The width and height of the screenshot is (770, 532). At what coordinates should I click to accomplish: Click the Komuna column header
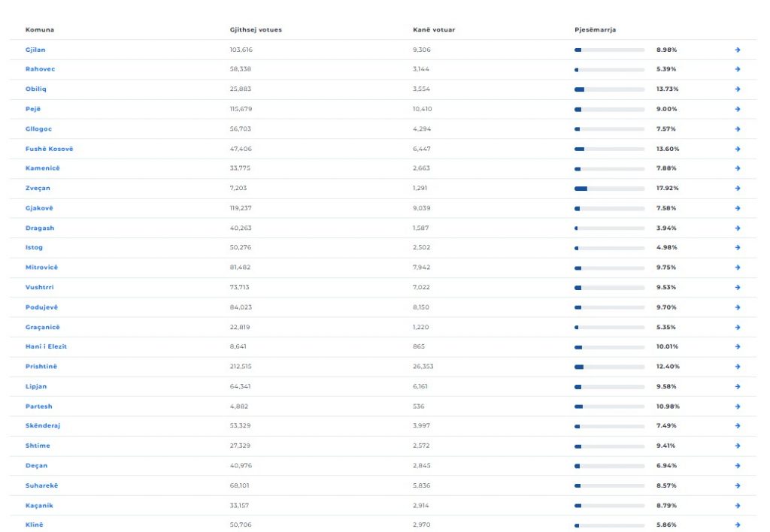(x=40, y=30)
